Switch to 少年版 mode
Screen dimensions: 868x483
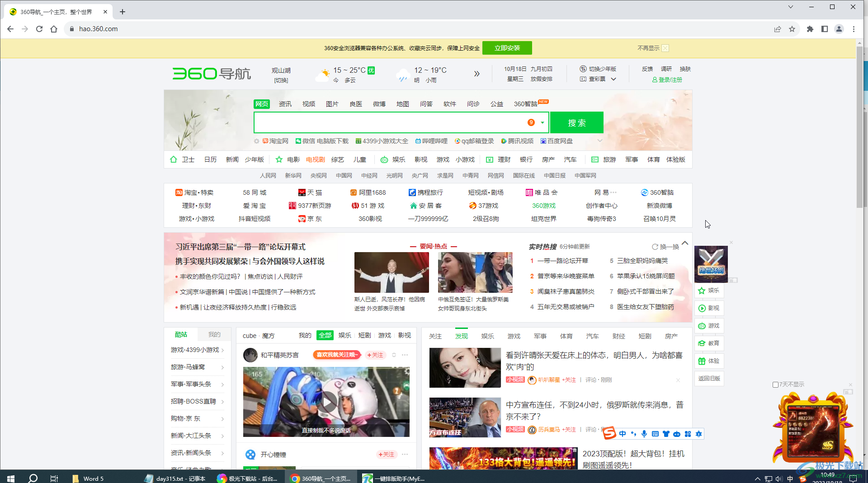click(598, 69)
